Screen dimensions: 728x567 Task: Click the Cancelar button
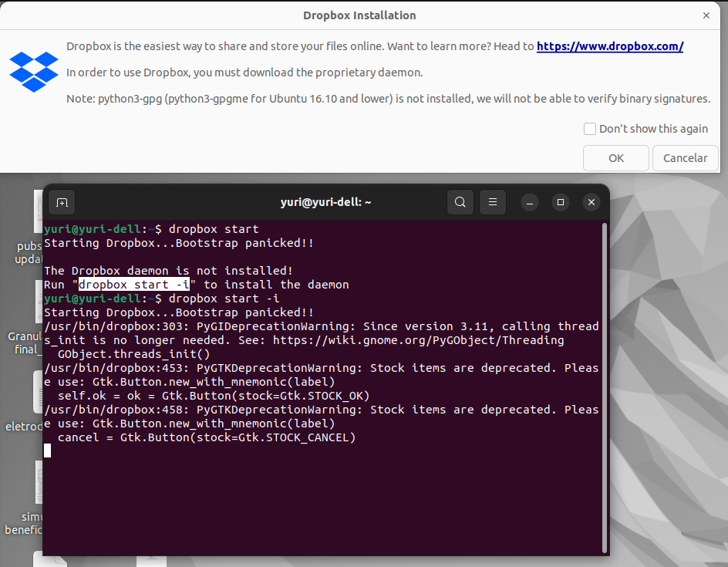pos(685,158)
